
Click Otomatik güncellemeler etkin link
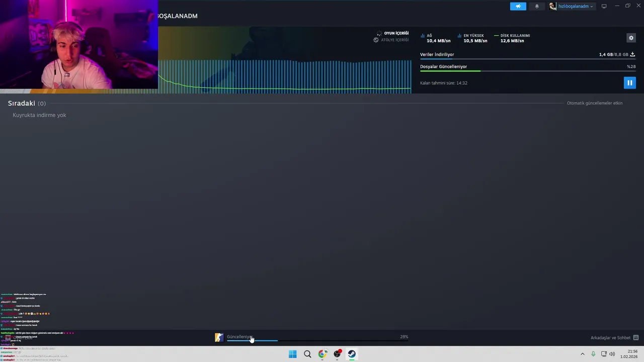pos(595,103)
